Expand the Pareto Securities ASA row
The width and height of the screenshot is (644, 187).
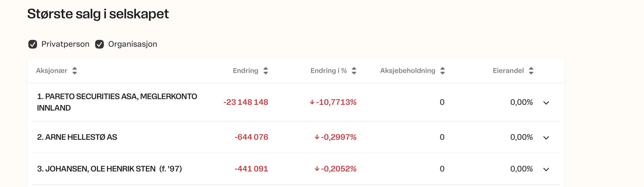(x=546, y=103)
